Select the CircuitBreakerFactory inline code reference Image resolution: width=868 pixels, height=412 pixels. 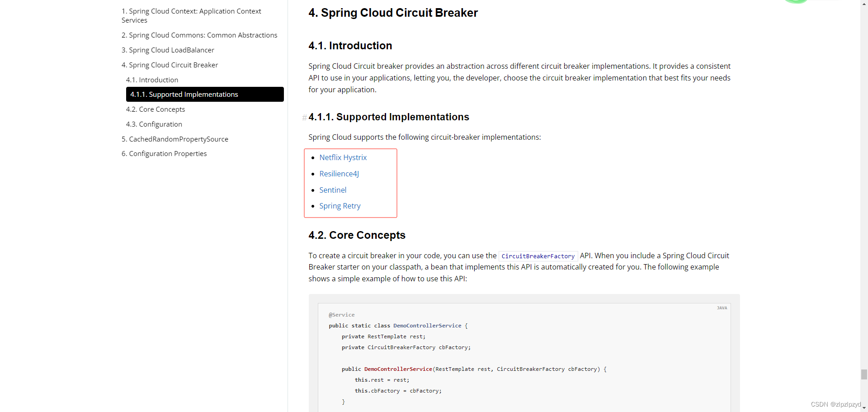point(538,256)
